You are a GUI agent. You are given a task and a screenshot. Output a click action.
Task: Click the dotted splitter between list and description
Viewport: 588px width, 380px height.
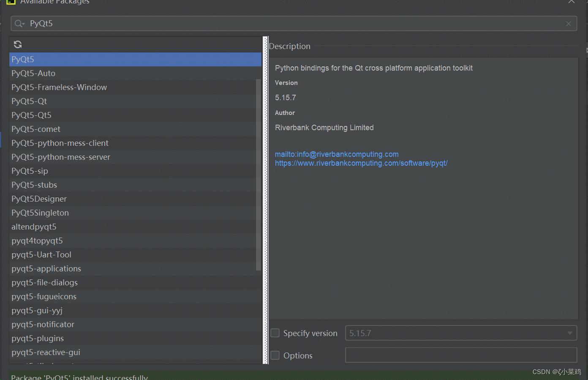[x=266, y=200]
